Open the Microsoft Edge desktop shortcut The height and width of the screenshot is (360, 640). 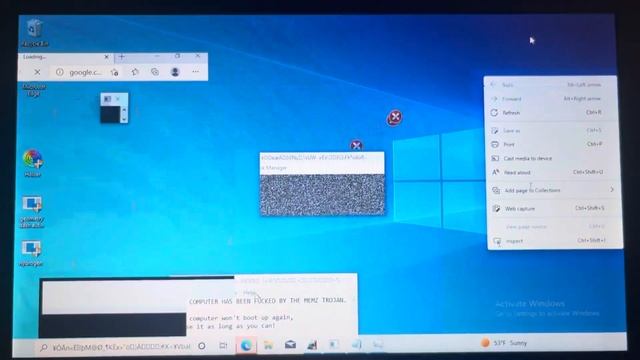click(x=34, y=89)
